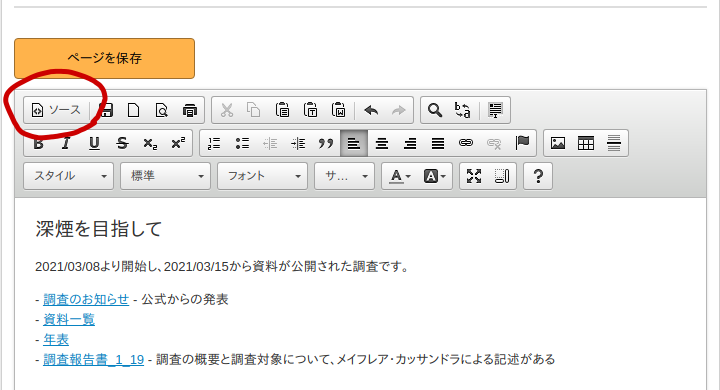This screenshot has width=720, height=390.
Task: Toggle Subscript formatting
Action: (x=150, y=143)
